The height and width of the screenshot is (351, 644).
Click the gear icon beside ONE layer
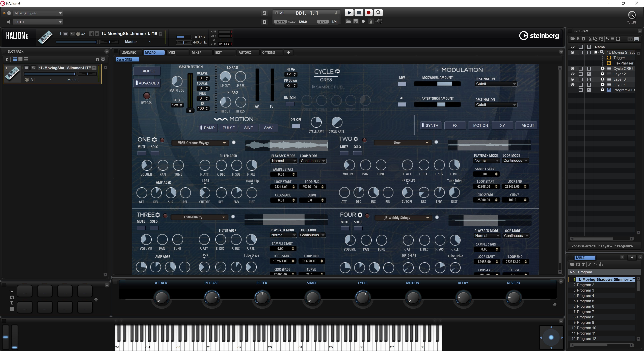click(154, 140)
